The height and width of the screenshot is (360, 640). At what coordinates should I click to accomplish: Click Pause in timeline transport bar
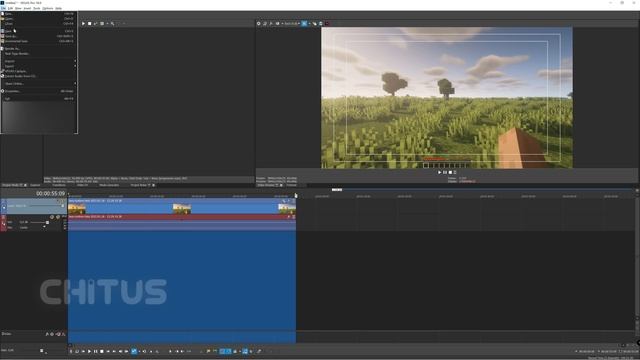(x=96, y=351)
